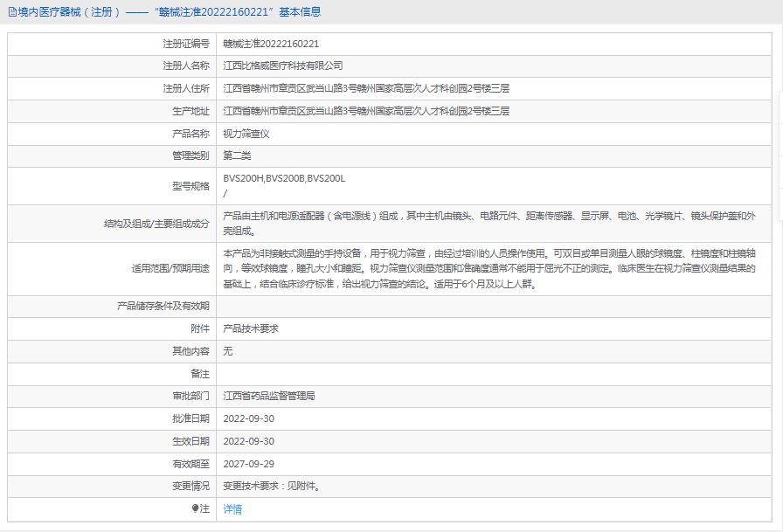Click the 注册证编号 label cell

112,44
